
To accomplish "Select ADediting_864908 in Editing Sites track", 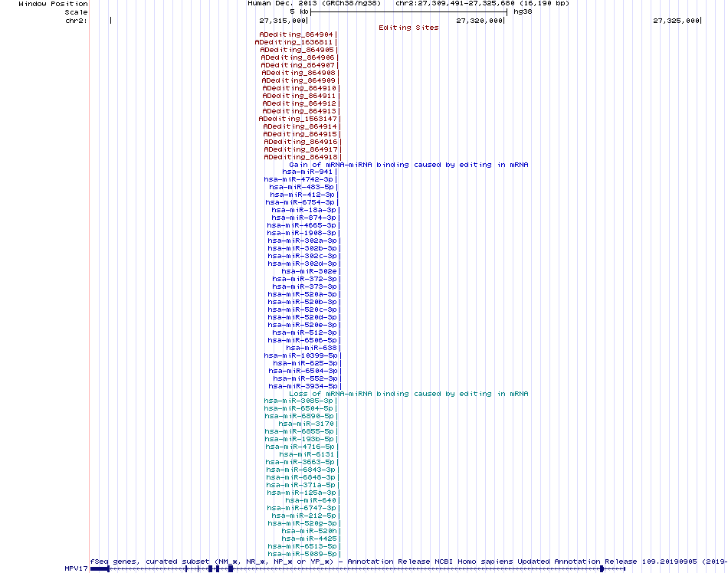I will (x=299, y=73).
